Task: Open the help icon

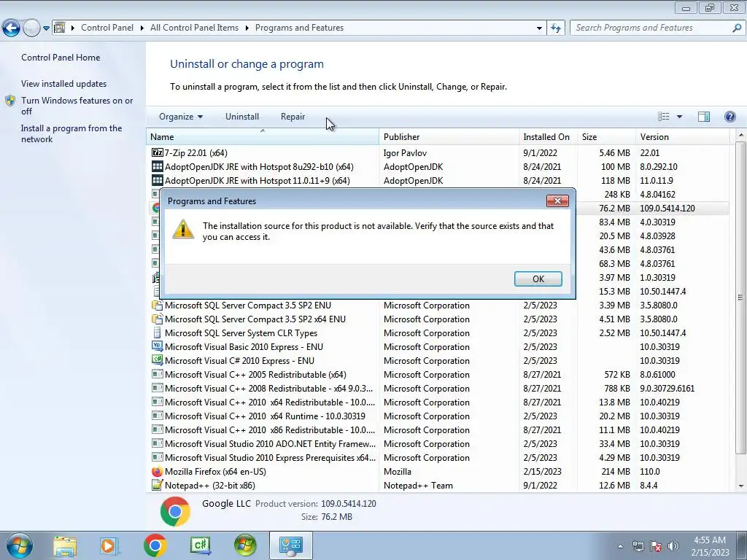Action: 729,117
